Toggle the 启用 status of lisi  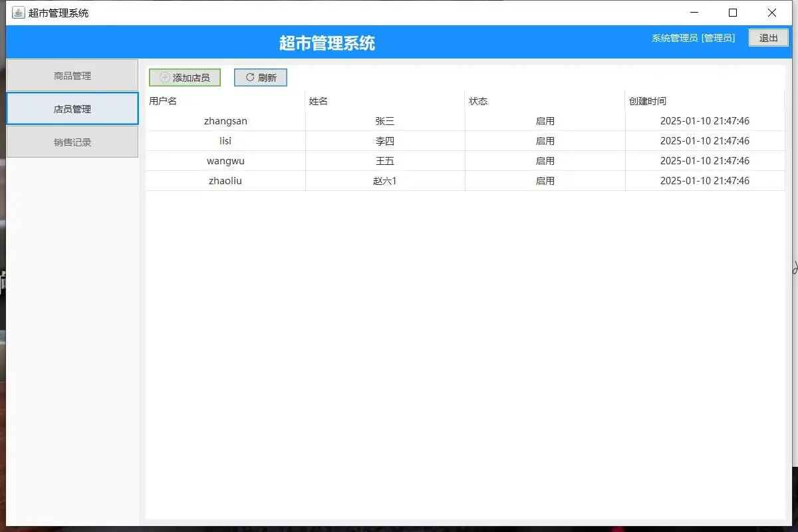[x=544, y=141]
